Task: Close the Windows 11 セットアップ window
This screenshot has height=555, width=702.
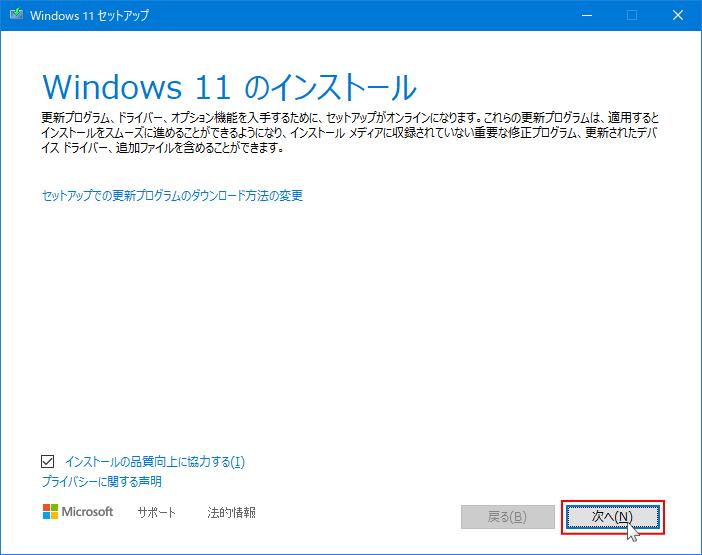Action: pos(678,15)
